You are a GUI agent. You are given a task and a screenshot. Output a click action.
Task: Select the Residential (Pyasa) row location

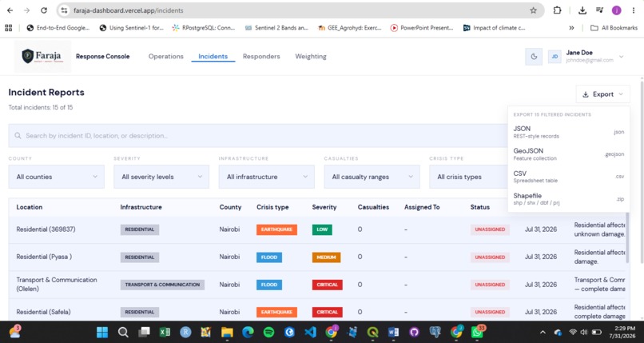(44, 257)
